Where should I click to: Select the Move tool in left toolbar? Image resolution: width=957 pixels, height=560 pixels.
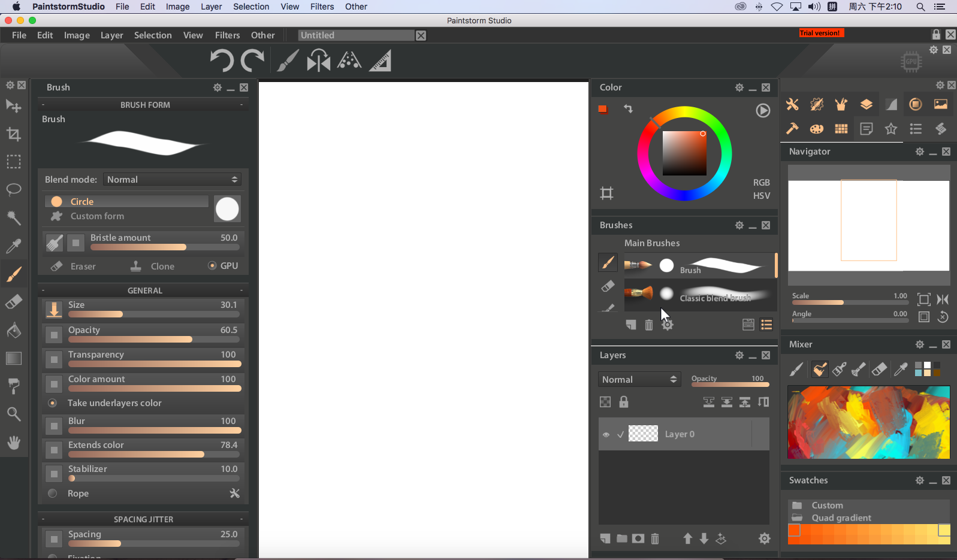click(13, 107)
